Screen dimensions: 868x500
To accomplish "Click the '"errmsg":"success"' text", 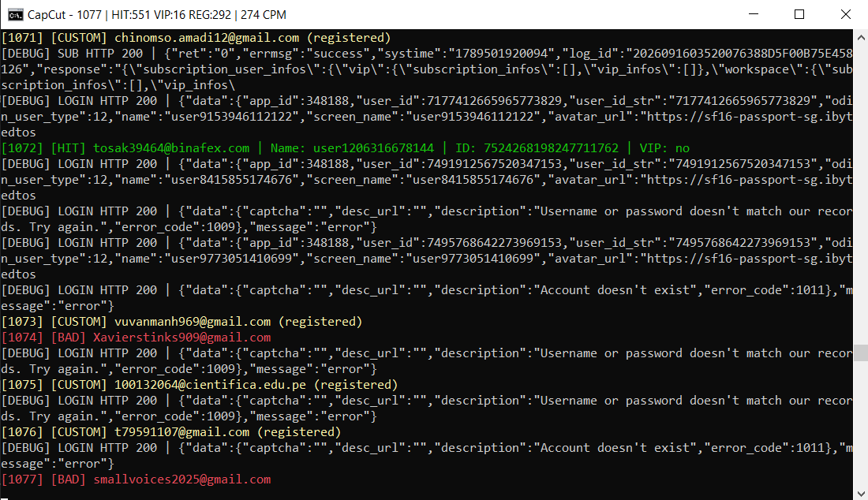I will (x=306, y=54).
